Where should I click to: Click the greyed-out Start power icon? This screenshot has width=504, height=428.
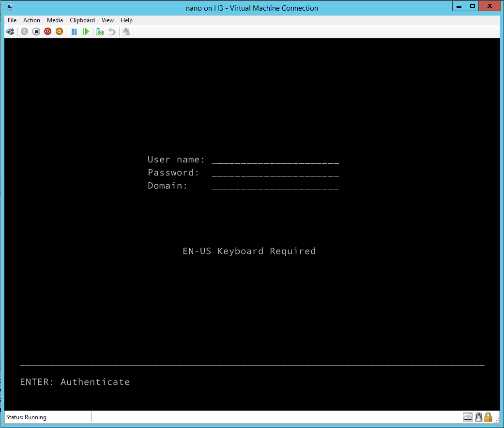tap(24, 32)
